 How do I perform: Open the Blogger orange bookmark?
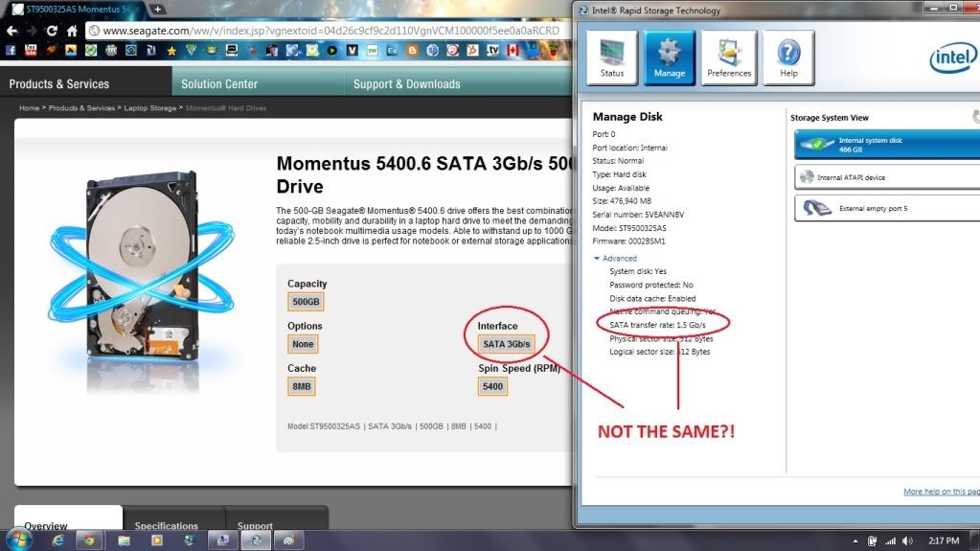[413, 51]
